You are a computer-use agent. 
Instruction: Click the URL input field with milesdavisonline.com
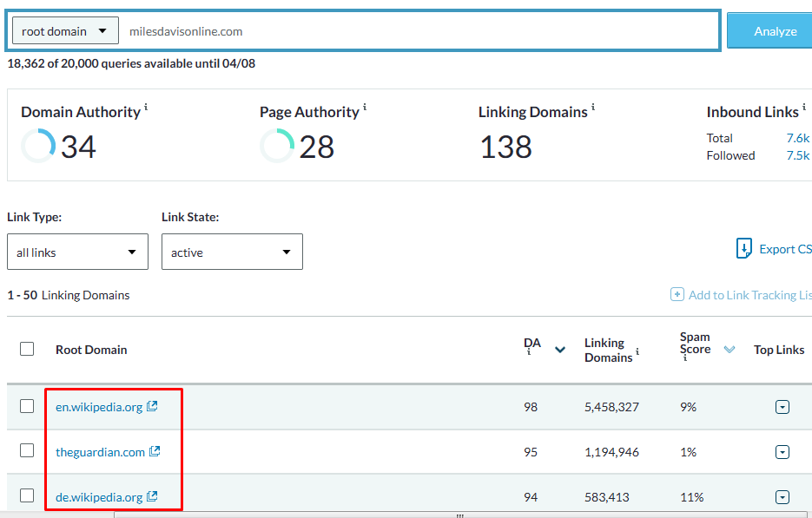417,31
